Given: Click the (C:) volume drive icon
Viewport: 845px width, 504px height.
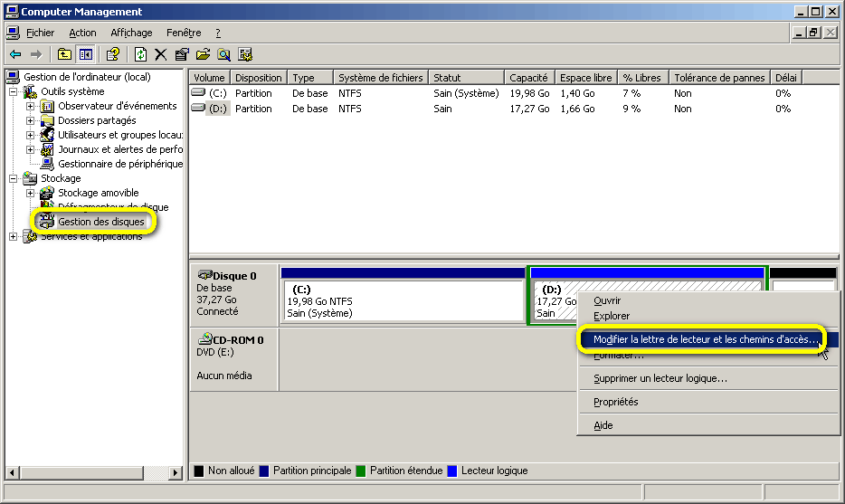Looking at the screenshot, I should 198,92.
